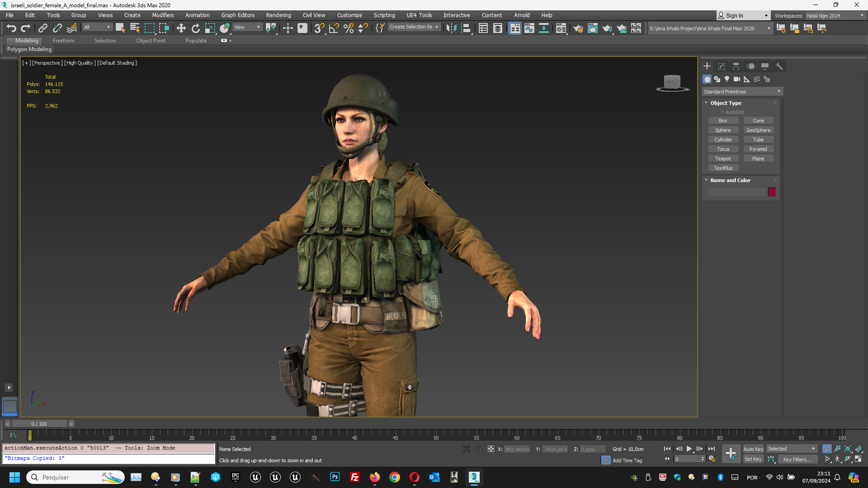Open Create Selection Set dropdown
868x488 pixels.
pos(414,27)
